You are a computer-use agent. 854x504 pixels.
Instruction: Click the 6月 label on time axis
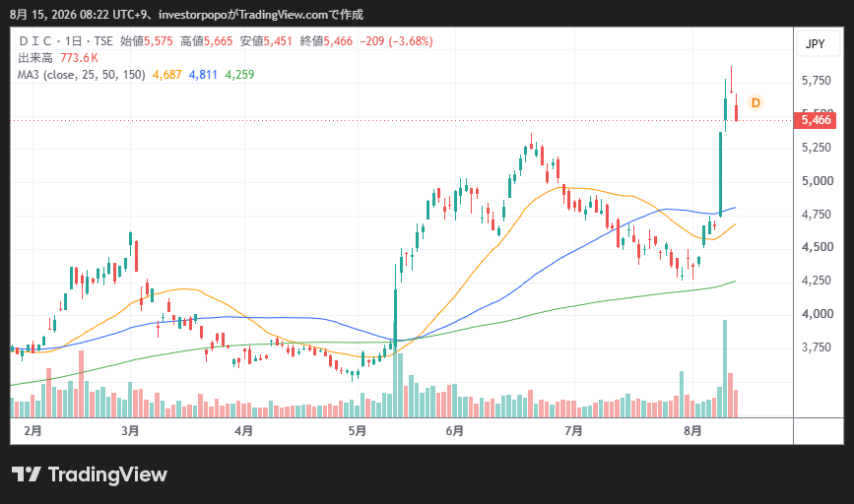point(455,431)
